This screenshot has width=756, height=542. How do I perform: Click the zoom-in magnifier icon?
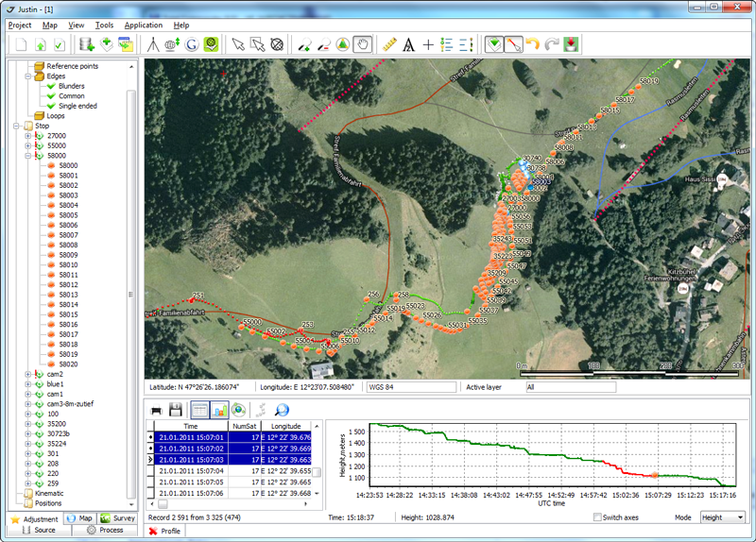click(x=303, y=44)
